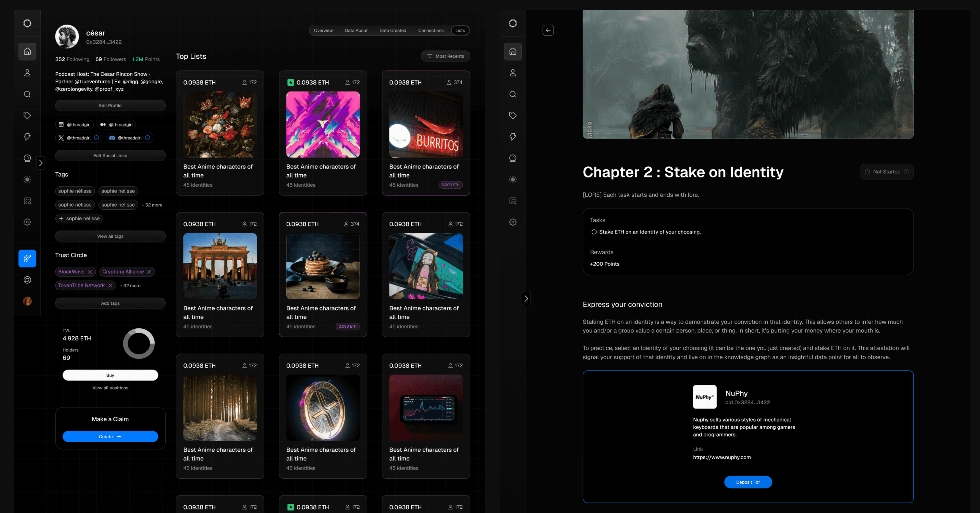Click the Deposit For button
980x513 pixels.
click(x=748, y=482)
